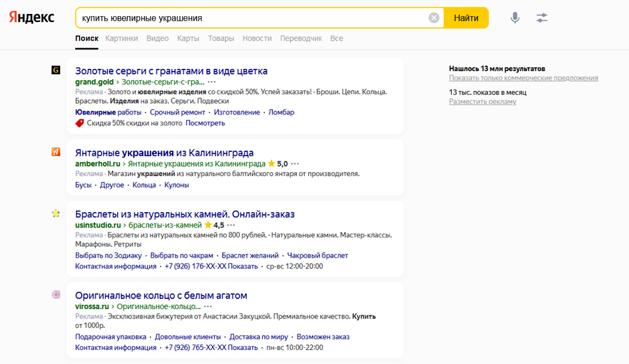Click the amberholl.ru favicon

point(56,152)
